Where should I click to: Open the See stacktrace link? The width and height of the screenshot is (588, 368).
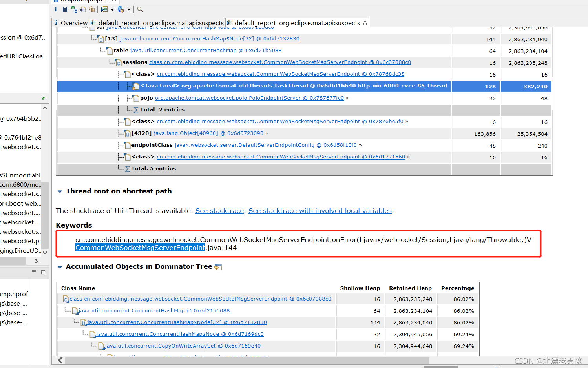point(220,211)
